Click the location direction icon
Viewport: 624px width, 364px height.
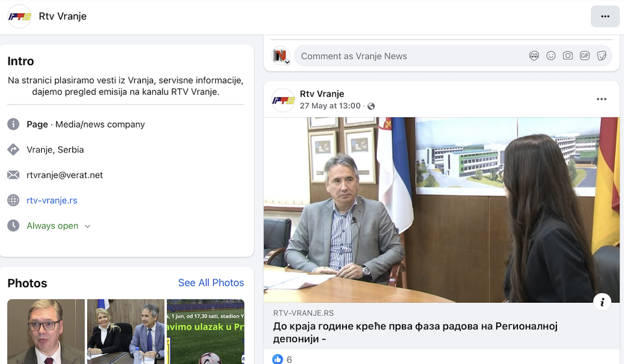[x=13, y=149]
